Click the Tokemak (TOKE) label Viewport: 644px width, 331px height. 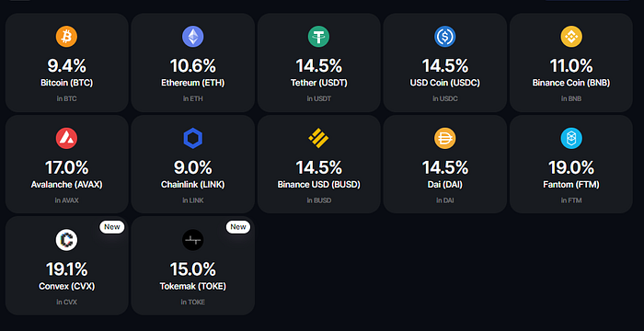click(193, 286)
